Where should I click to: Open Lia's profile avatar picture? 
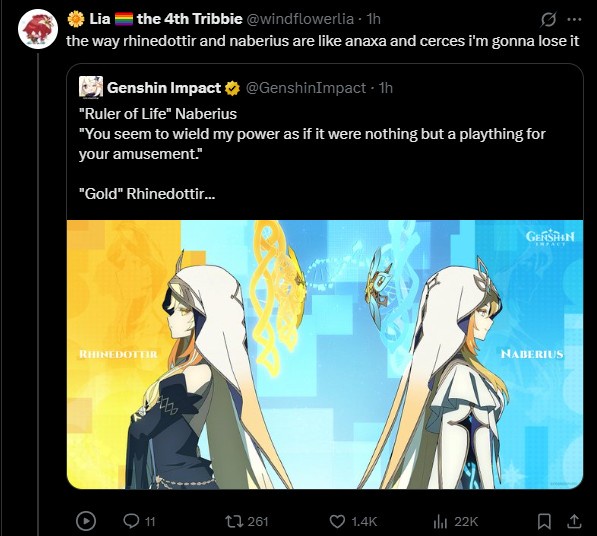tap(38, 29)
